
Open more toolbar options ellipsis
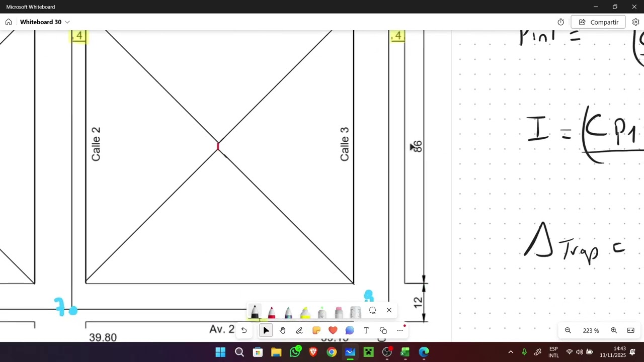pos(400,330)
